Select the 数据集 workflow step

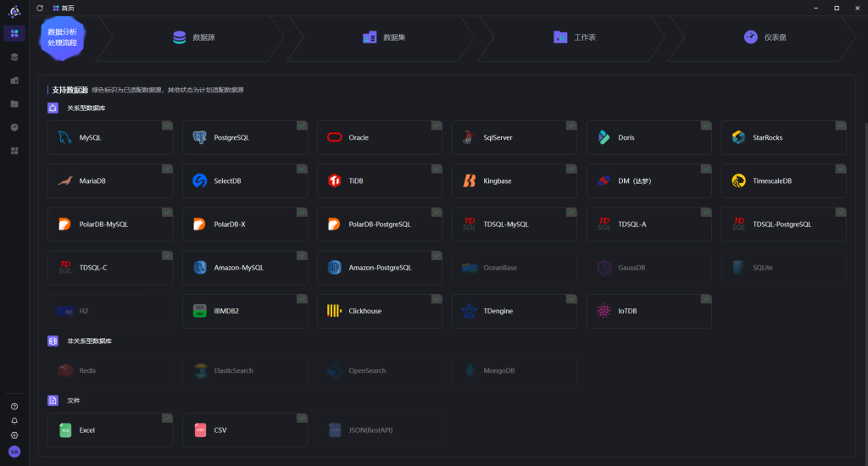(384, 37)
